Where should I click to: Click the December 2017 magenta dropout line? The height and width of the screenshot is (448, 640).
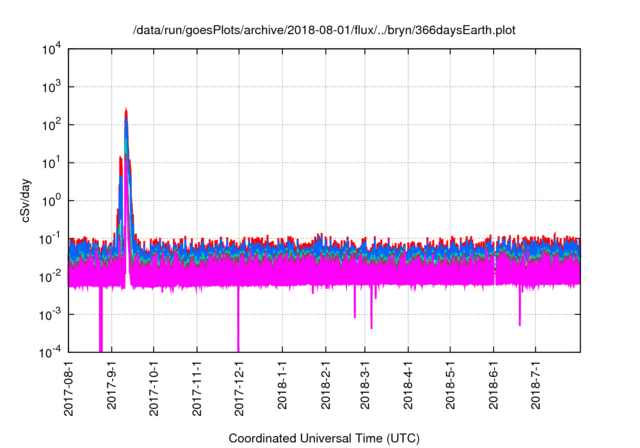coord(238,319)
